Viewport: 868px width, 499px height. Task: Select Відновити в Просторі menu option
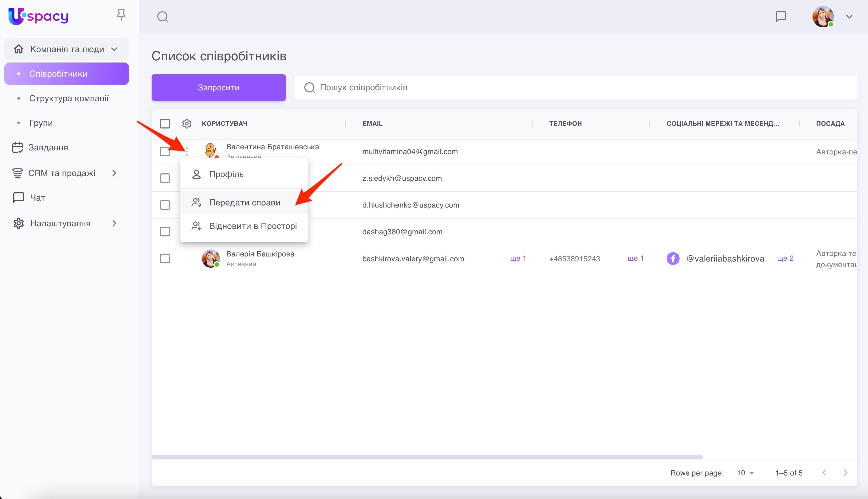[253, 226]
